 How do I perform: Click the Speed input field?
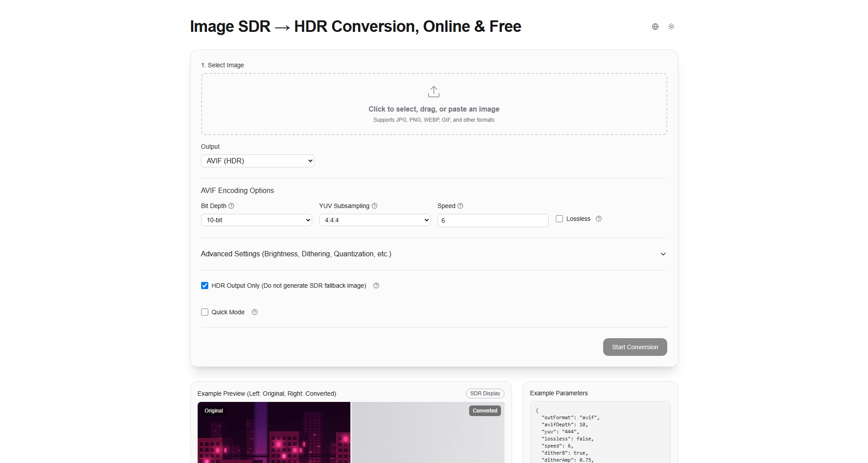click(x=493, y=220)
